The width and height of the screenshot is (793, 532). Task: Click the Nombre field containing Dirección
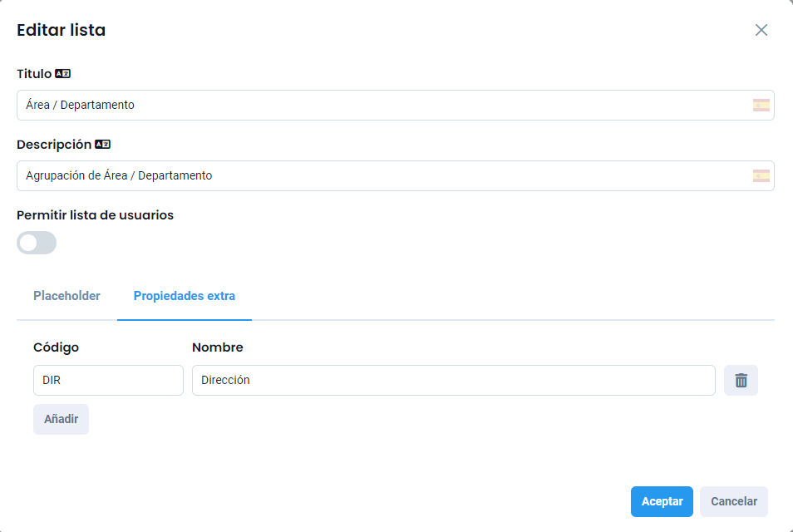453,381
